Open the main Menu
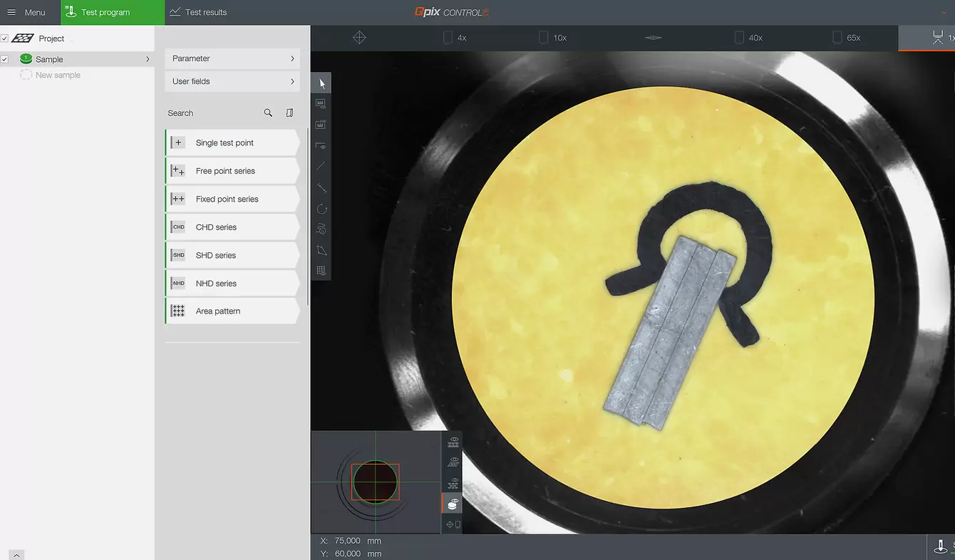 tap(26, 12)
